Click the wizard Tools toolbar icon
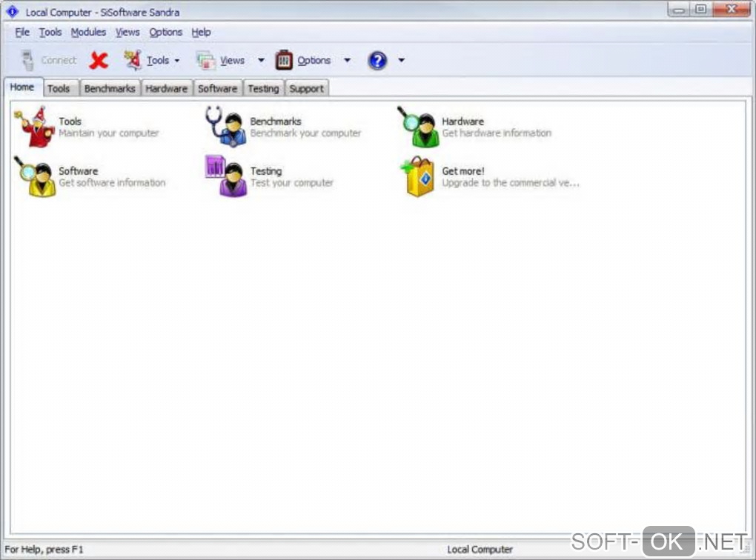Screen dimensions: 756x560 [x=133, y=60]
